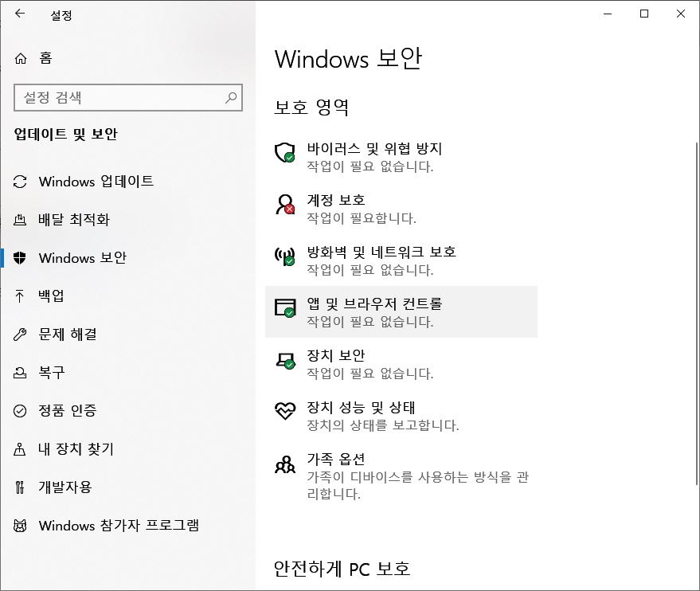This screenshot has height=591, width=700.
Task: Click the 배달 최적화 icon
Action: point(20,220)
